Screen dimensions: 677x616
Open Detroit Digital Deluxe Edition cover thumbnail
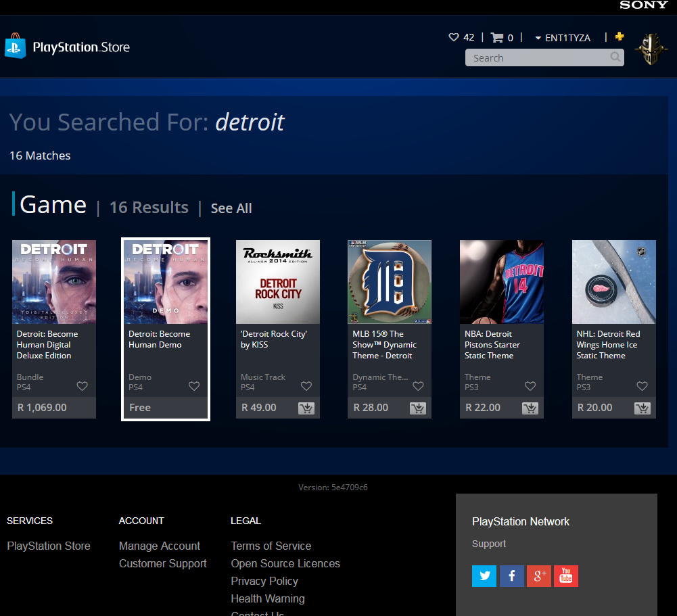pyautogui.click(x=54, y=282)
